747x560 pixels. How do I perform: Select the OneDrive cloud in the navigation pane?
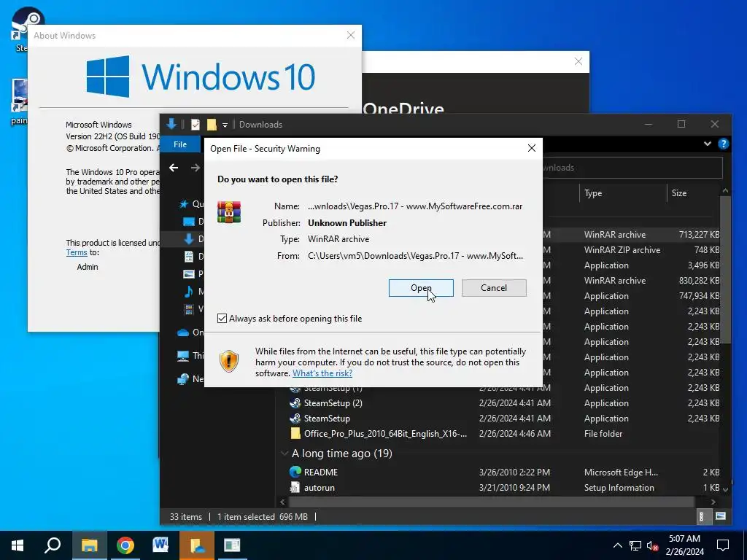coord(183,332)
